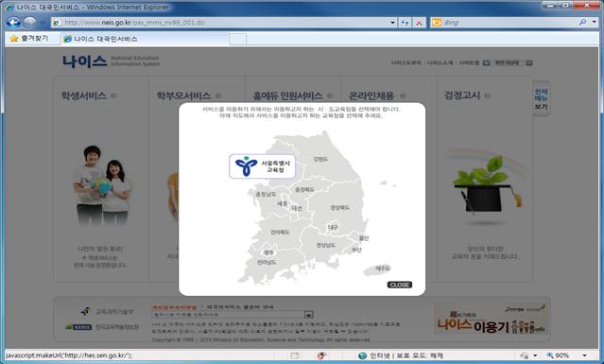
Task: Select 울산 on the map
Action: pyautogui.click(x=364, y=238)
